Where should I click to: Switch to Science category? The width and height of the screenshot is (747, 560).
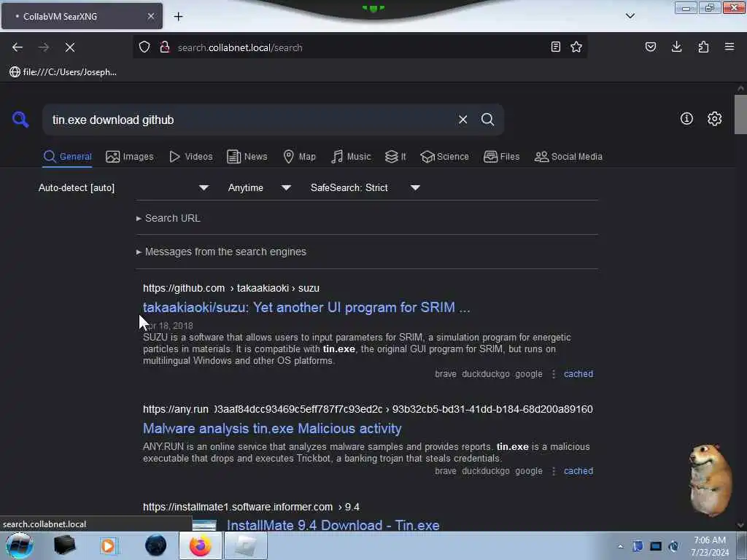point(444,157)
